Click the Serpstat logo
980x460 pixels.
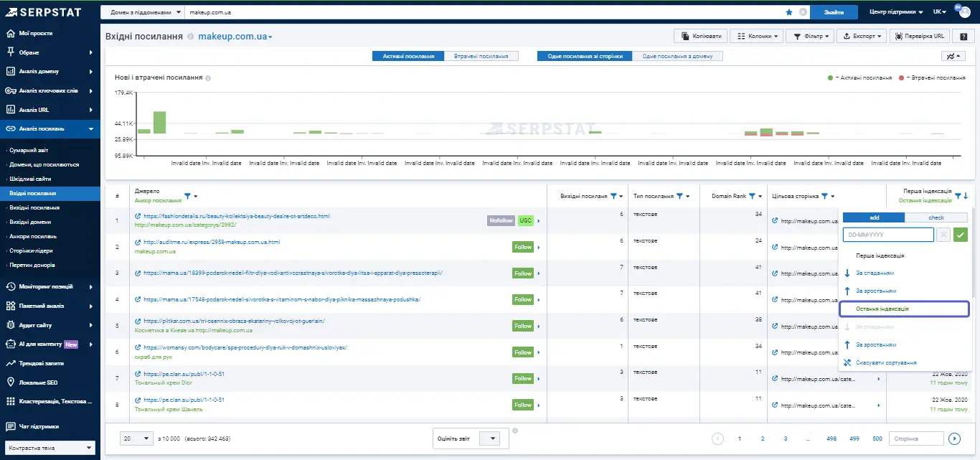click(x=44, y=12)
